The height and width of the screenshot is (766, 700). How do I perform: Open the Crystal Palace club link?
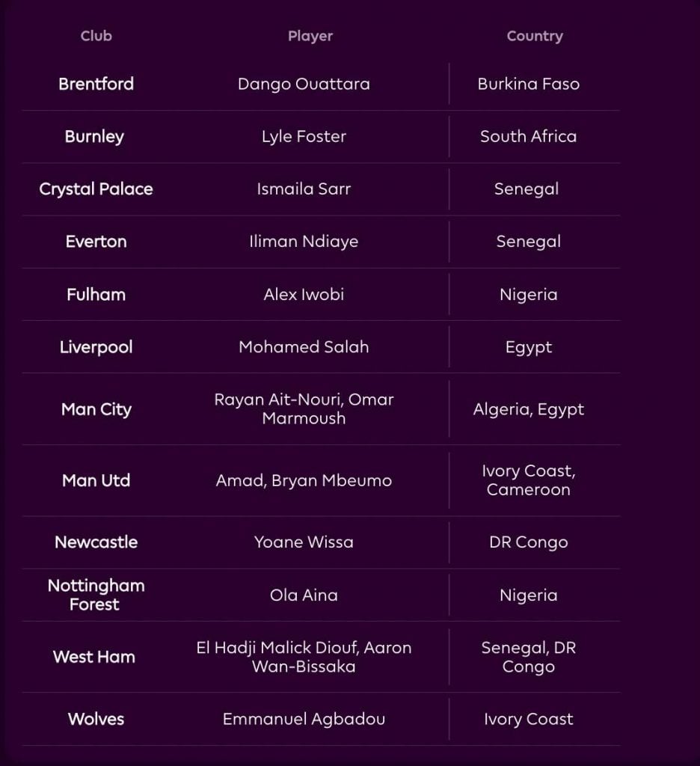click(x=96, y=189)
